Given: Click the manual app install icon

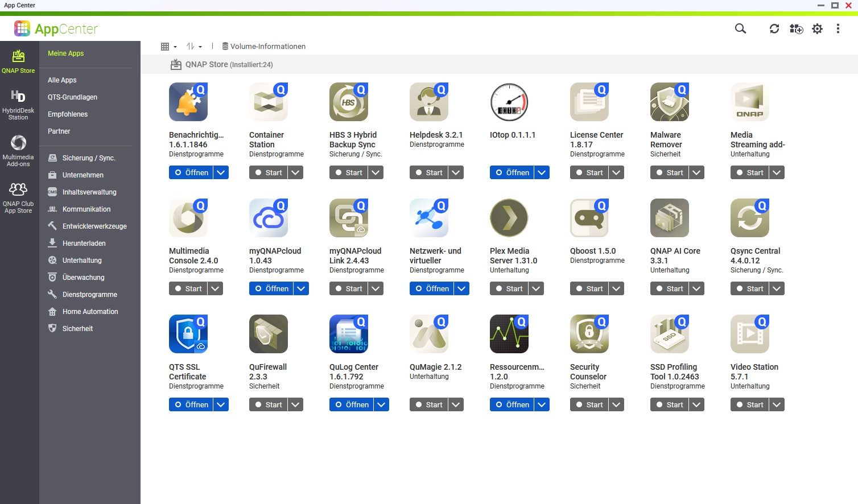Looking at the screenshot, I should tap(796, 28).
